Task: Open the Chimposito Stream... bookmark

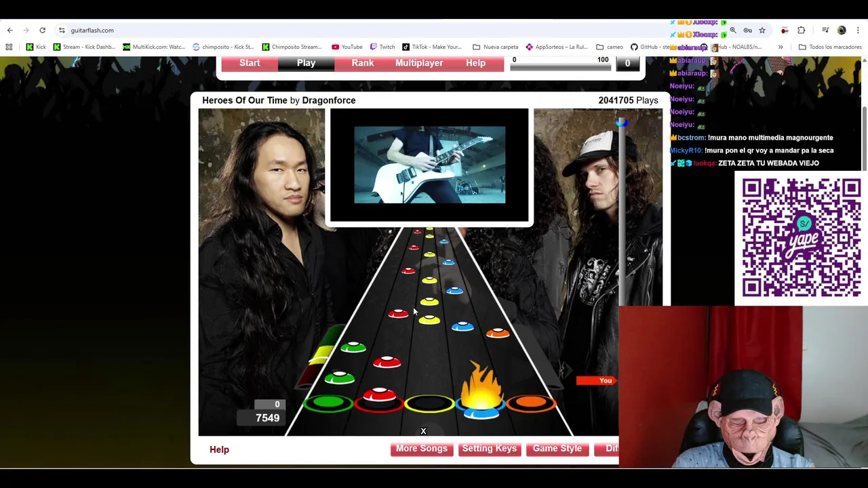Action: tap(292, 47)
